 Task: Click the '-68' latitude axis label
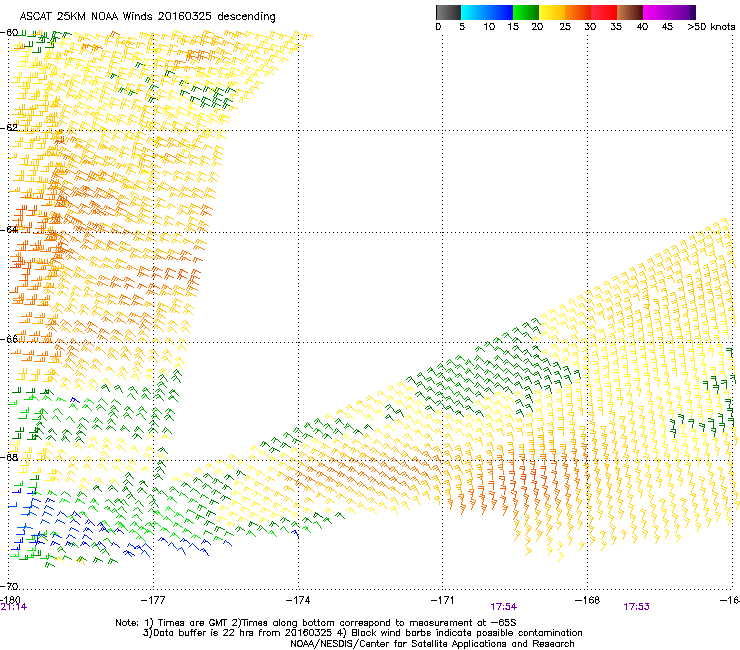pyautogui.click(x=9, y=457)
